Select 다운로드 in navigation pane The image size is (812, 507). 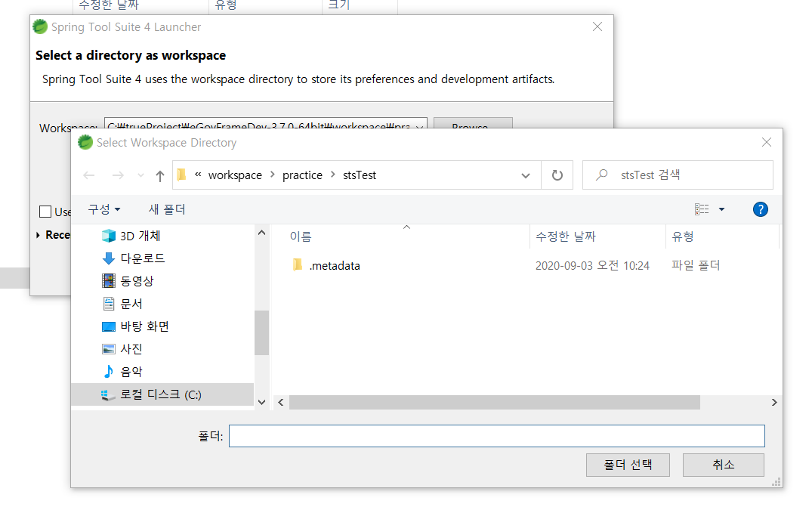[143, 258]
